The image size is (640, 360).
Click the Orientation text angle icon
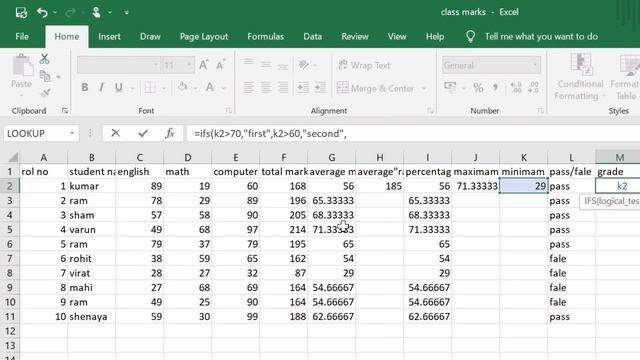click(304, 64)
